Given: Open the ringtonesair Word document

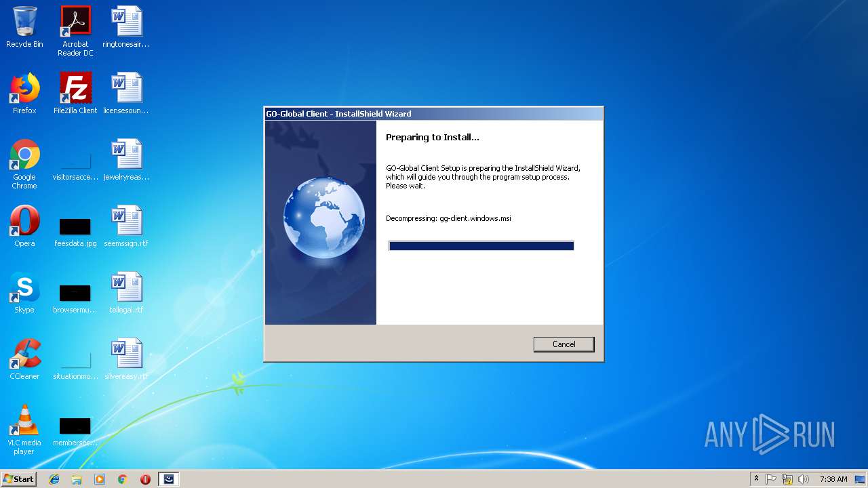Looking at the screenshot, I should click(x=126, y=28).
